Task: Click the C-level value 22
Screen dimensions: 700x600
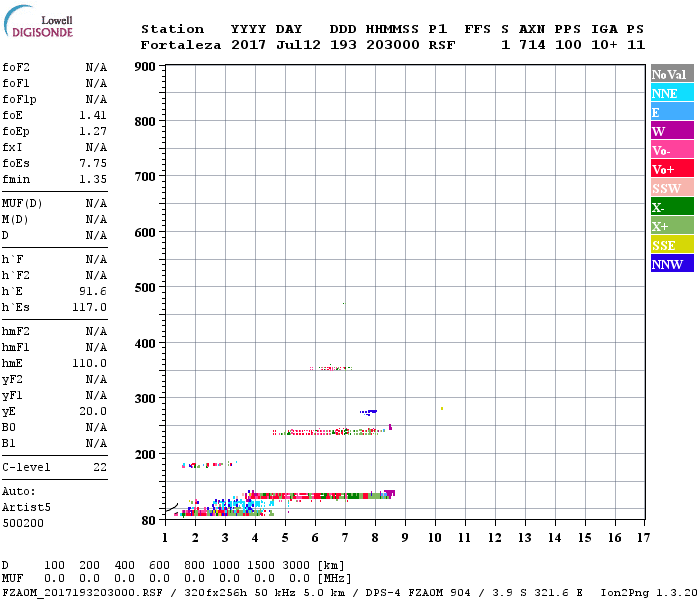Action: (100, 467)
